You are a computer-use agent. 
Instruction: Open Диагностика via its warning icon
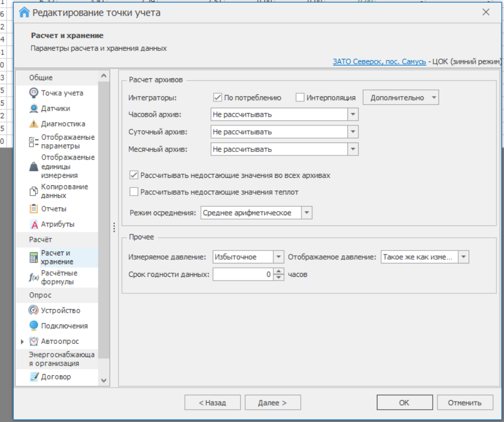point(34,124)
